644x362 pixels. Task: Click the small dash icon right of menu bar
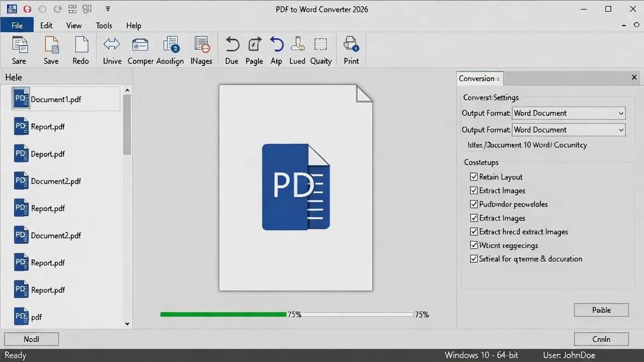(624, 25)
